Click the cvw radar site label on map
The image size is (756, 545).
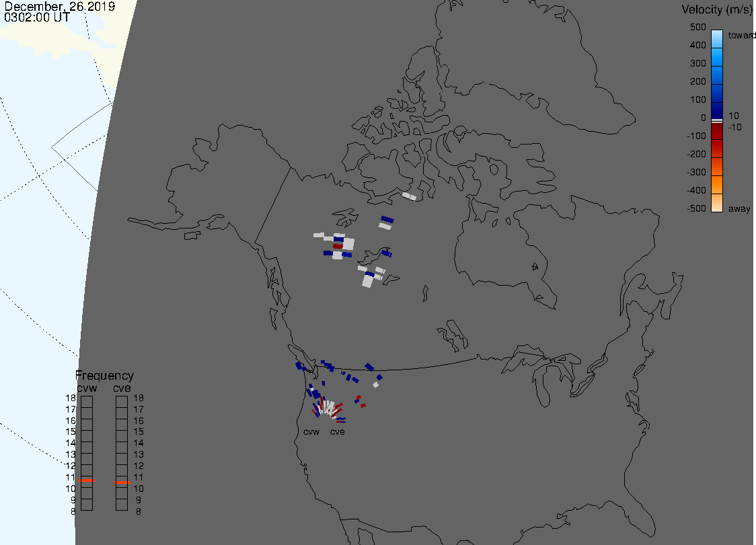coord(311,431)
